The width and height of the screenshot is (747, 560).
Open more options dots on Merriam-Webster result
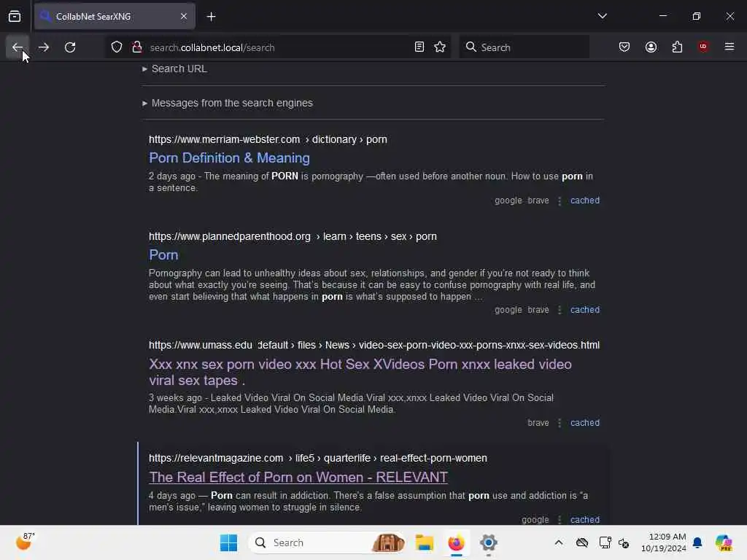pos(560,201)
